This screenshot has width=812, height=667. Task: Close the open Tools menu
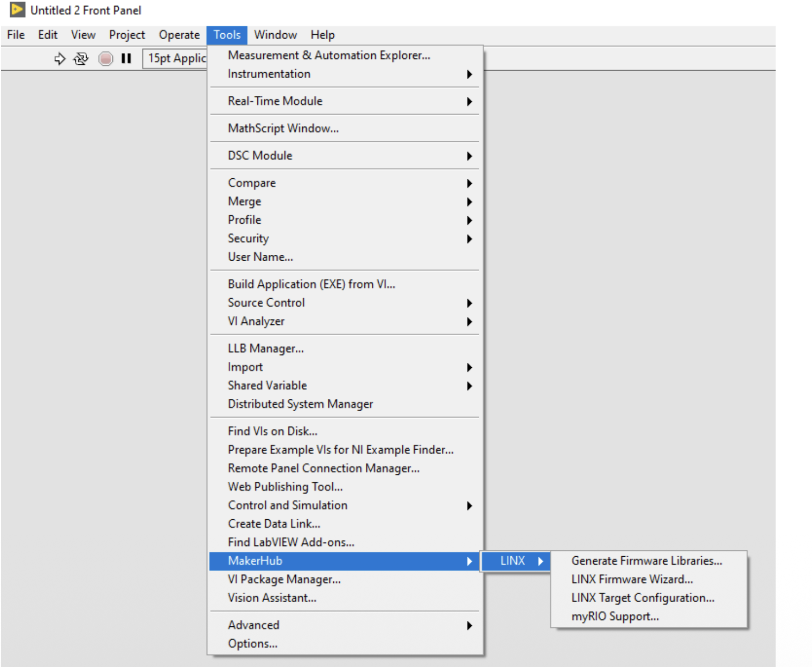(227, 35)
